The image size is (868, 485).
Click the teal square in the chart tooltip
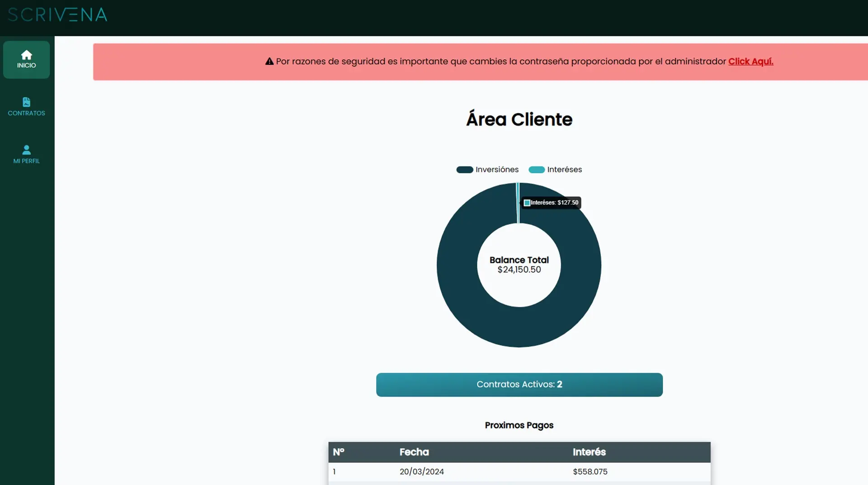[527, 203]
